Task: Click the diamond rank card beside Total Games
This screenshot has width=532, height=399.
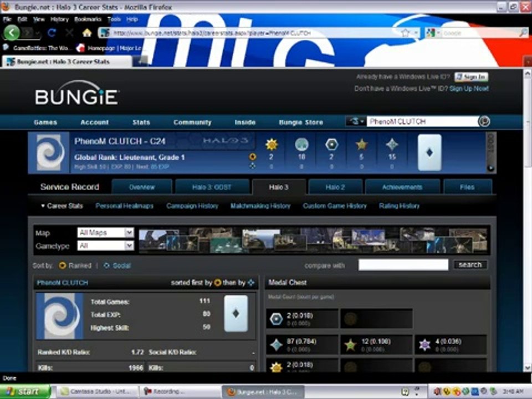Action: (236, 314)
